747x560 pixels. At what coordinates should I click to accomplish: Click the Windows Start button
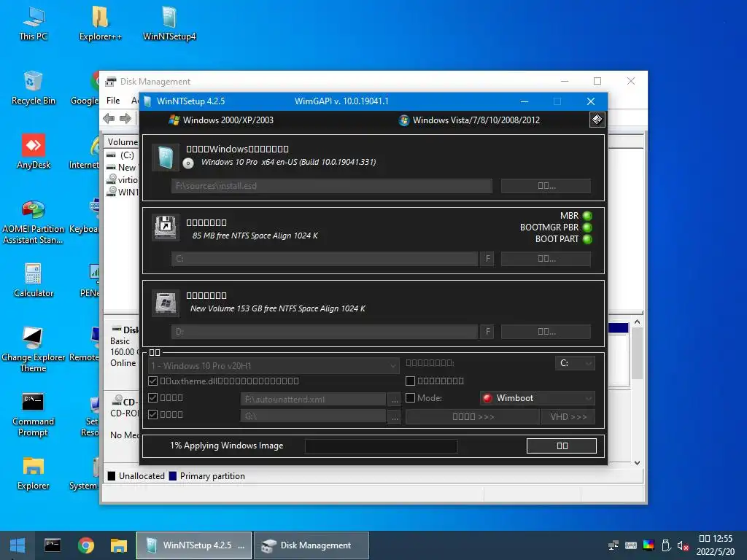18,545
